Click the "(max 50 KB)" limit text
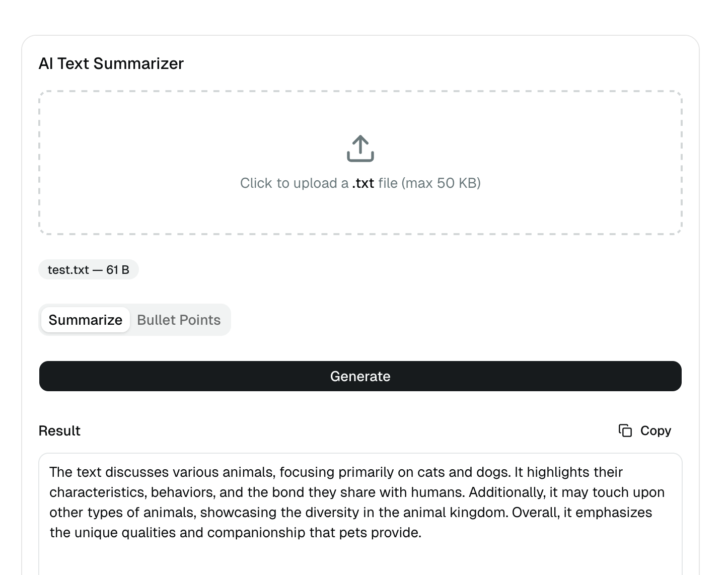 441,183
